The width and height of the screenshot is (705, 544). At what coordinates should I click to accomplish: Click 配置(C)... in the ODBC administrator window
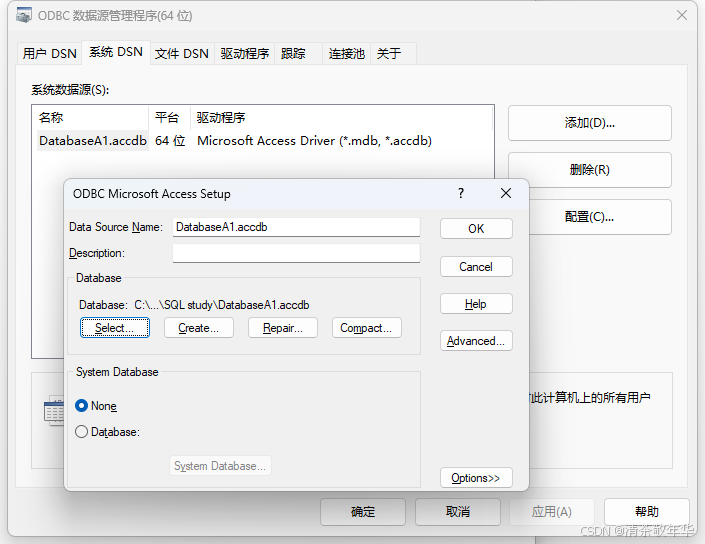(x=589, y=217)
